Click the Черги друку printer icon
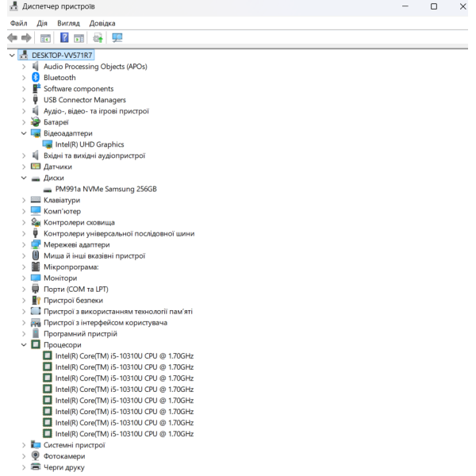The width and height of the screenshot is (476, 476). click(36, 467)
